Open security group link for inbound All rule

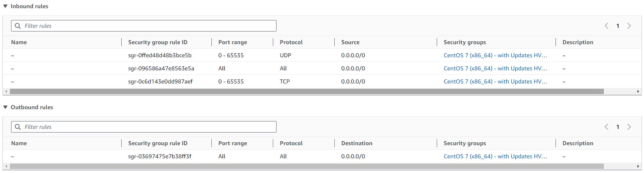pyautogui.click(x=495, y=68)
